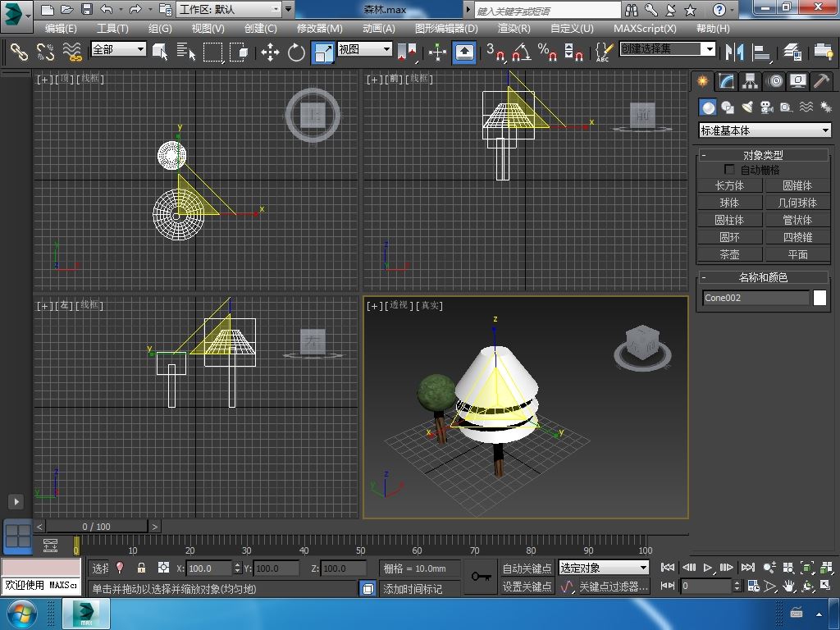This screenshot has width=840, height=630.
Task: Click Go to End playback button
Action: 747,568
